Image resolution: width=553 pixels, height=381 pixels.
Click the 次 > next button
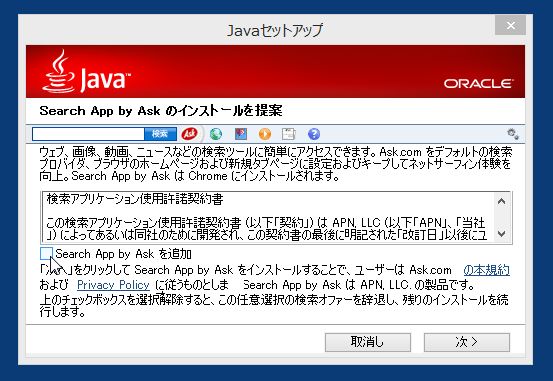(x=467, y=342)
